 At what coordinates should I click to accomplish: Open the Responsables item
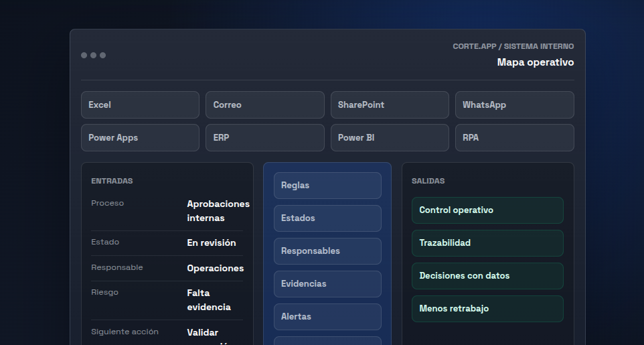point(327,251)
